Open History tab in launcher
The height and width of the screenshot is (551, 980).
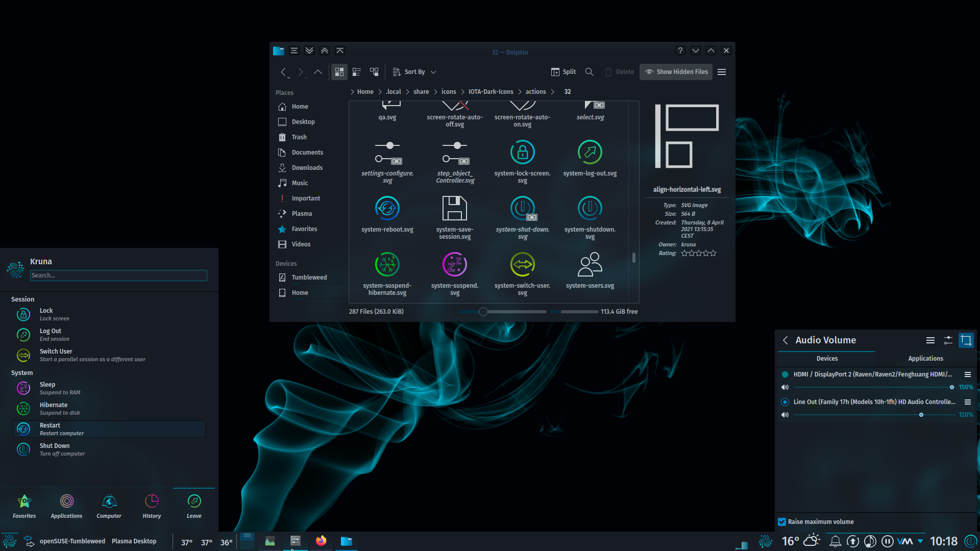tap(152, 507)
